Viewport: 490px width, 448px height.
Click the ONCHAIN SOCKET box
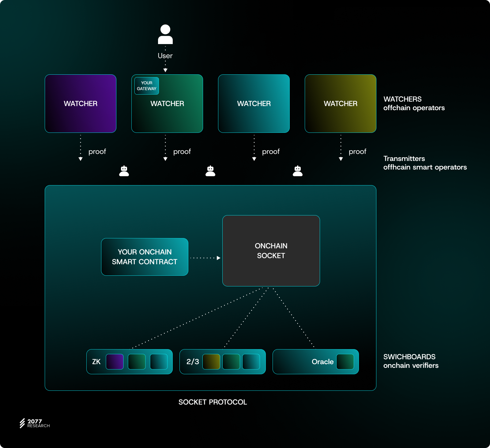click(x=271, y=251)
